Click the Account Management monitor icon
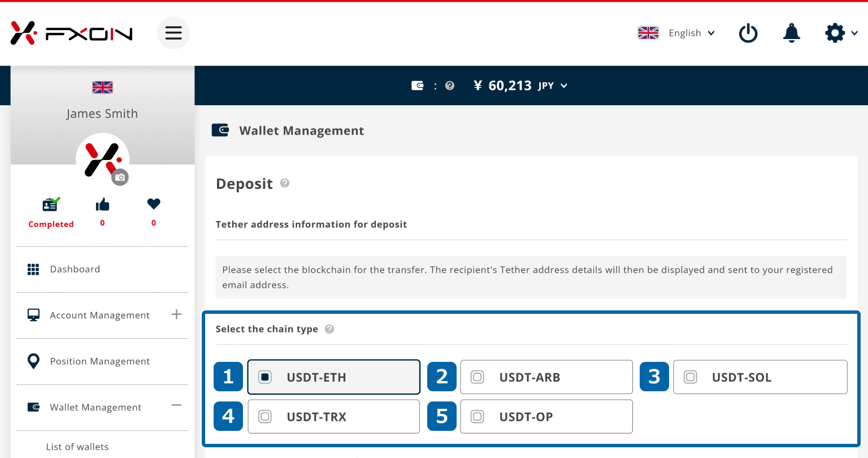 point(33,315)
